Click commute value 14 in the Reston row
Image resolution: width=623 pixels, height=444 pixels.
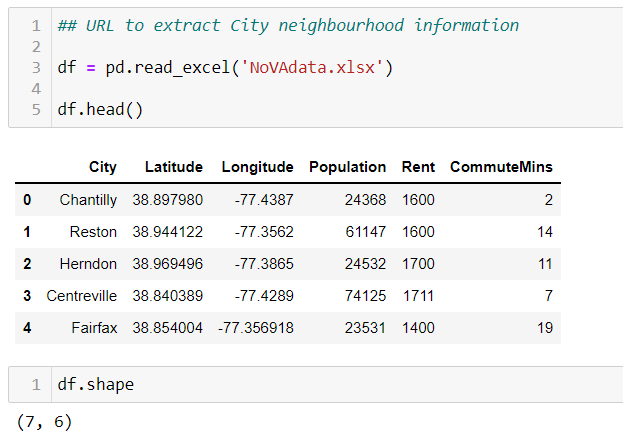pyautogui.click(x=545, y=232)
